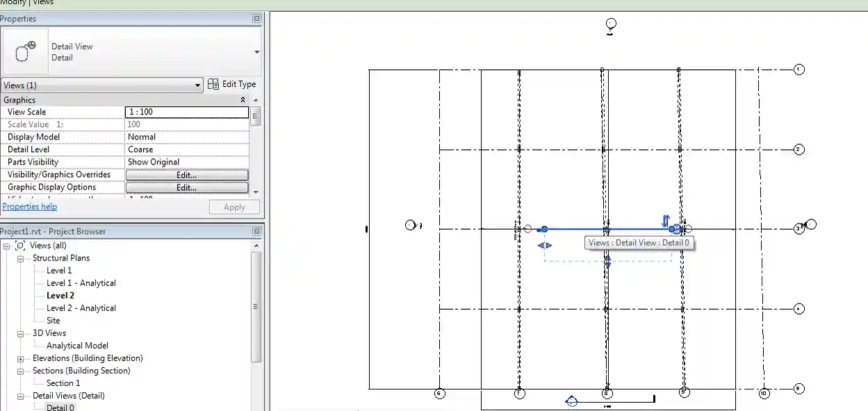Screen dimensions: 868x411
Task: Collapse the Structural Plans tree node
Action: (21, 258)
